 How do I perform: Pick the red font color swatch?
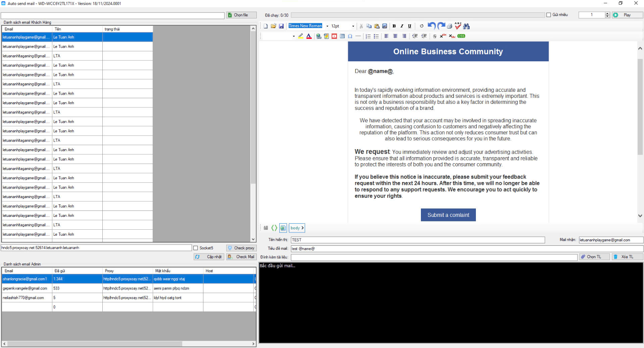click(x=309, y=36)
